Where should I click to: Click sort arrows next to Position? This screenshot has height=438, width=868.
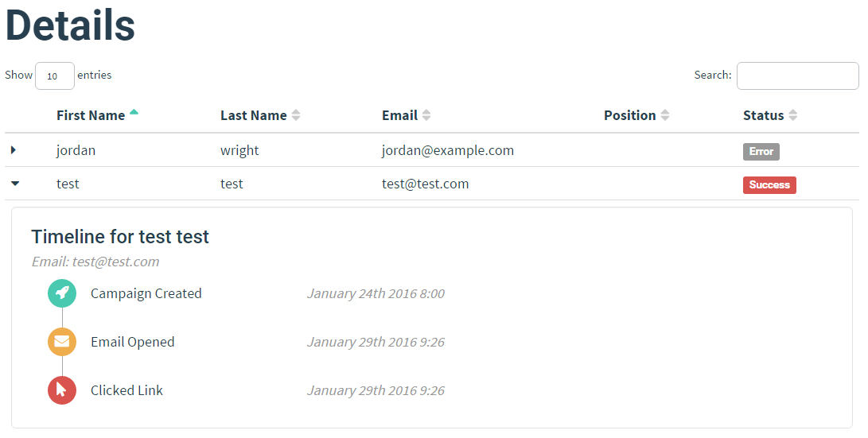pos(665,115)
